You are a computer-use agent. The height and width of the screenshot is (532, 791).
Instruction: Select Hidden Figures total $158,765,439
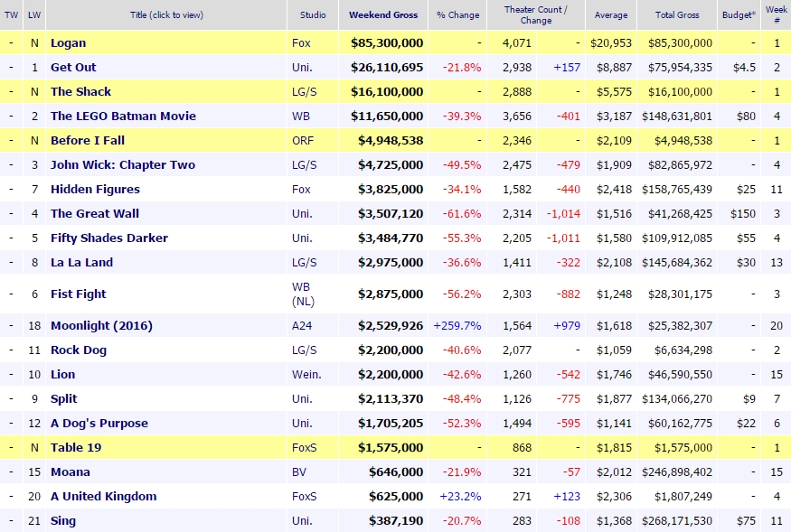677,189
